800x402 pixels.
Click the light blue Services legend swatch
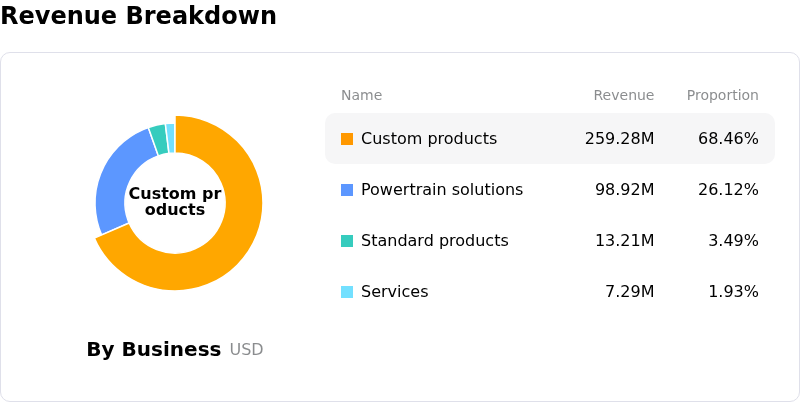tap(347, 292)
